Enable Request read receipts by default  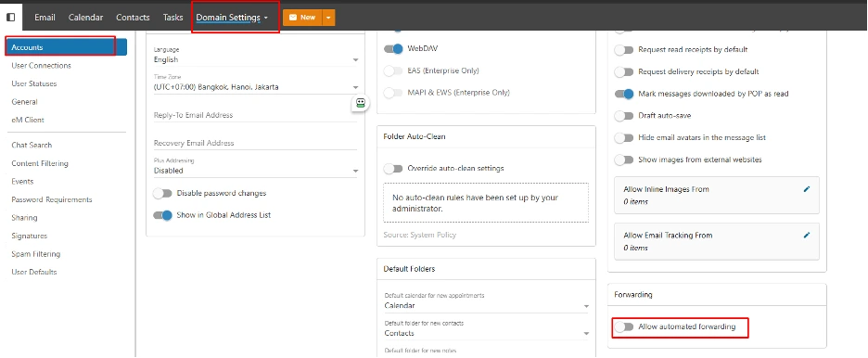[x=624, y=50]
